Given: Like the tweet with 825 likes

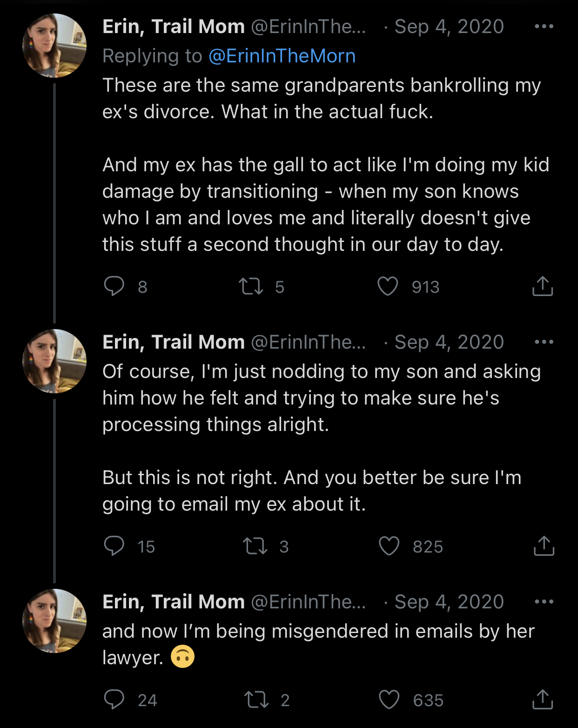Looking at the screenshot, I should tap(389, 546).
